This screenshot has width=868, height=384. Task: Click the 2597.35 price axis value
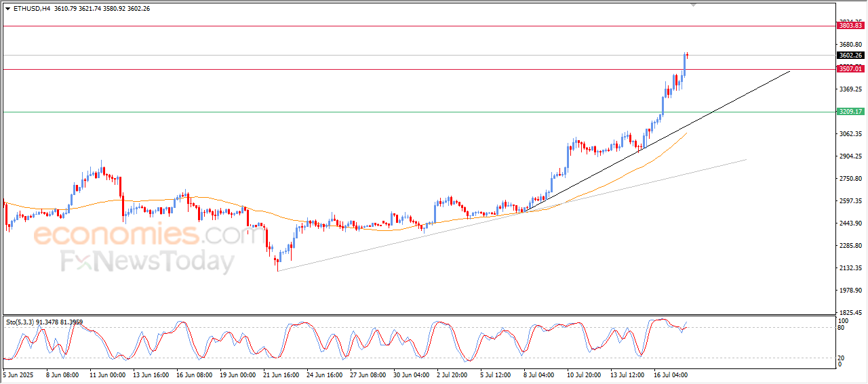(850, 200)
